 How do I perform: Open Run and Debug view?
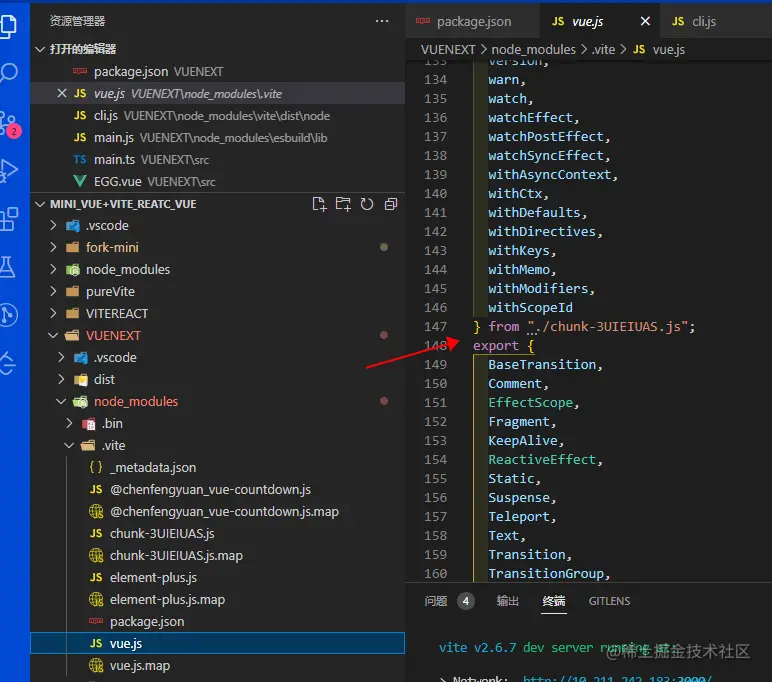(x=9, y=170)
